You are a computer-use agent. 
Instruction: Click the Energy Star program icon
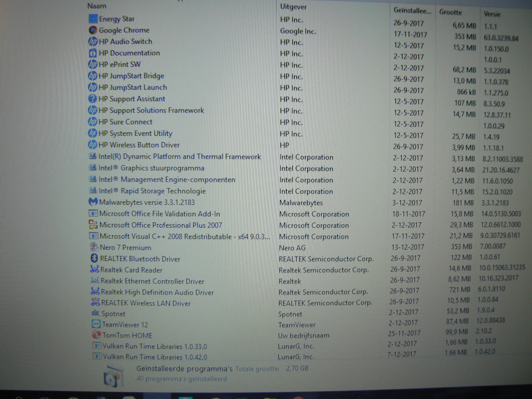[93, 19]
